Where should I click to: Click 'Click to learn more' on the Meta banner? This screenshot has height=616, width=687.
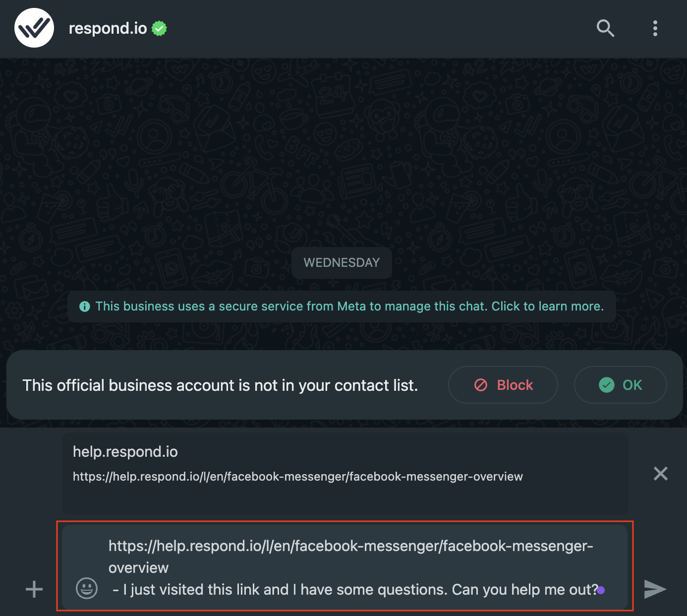point(547,306)
